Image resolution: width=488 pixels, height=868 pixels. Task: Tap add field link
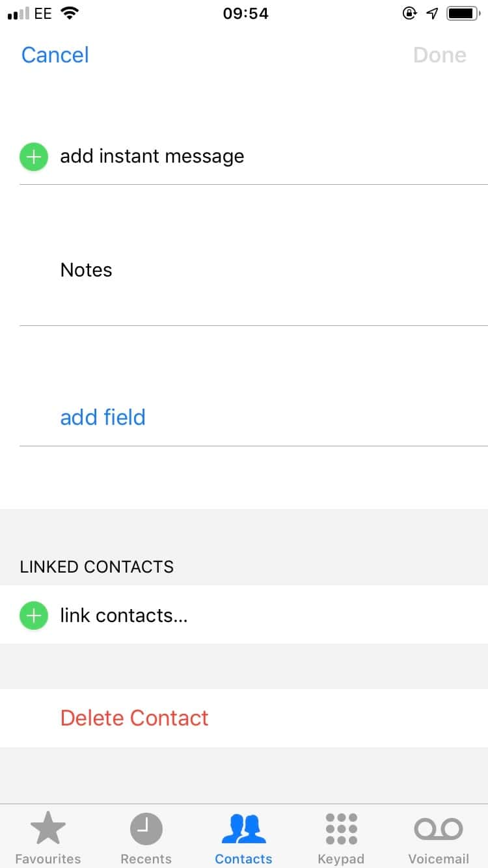pos(103,417)
